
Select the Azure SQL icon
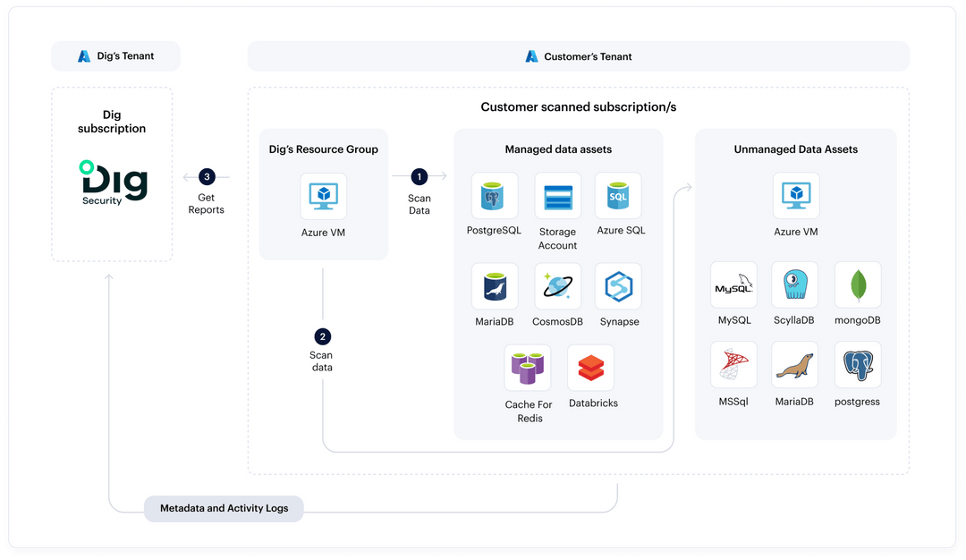click(x=618, y=195)
